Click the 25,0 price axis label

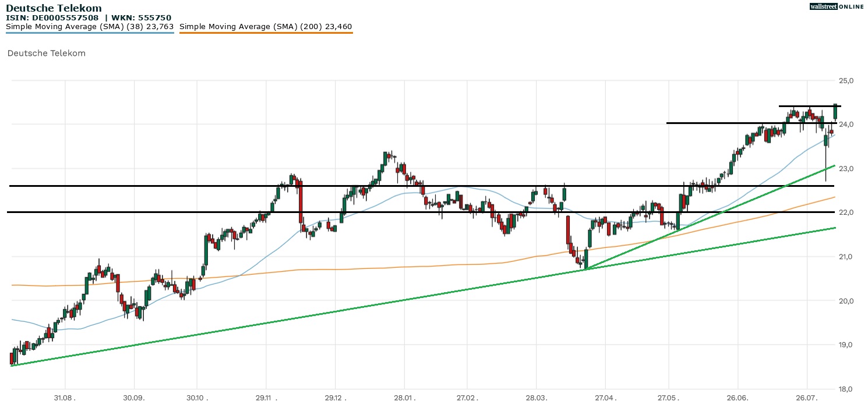846,80
